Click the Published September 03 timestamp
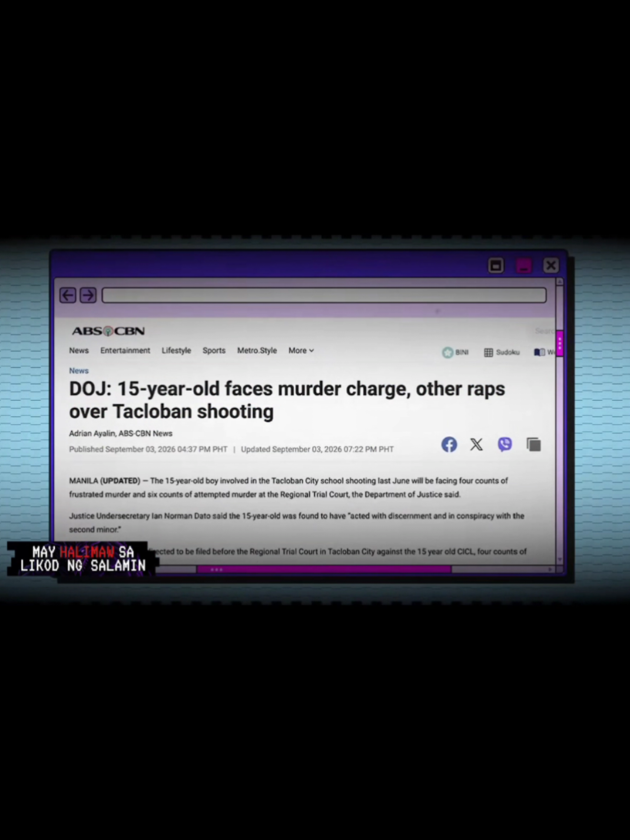 148,449
